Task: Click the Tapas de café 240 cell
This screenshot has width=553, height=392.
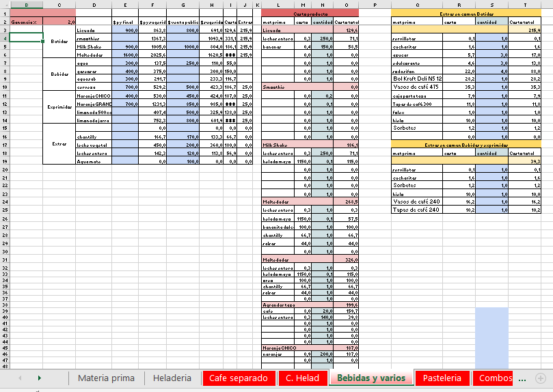Action: coord(417,210)
